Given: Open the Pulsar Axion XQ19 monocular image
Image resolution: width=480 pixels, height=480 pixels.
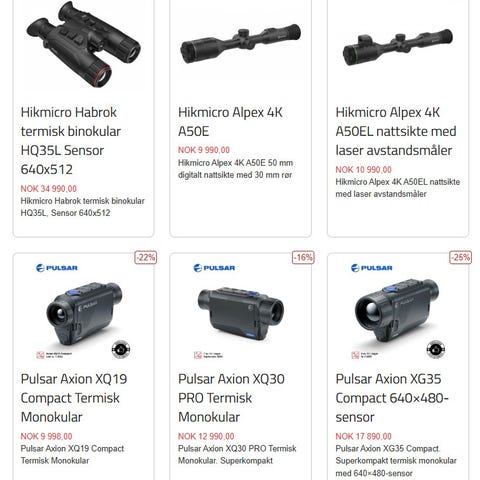Looking at the screenshot, I should [x=84, y=313].
